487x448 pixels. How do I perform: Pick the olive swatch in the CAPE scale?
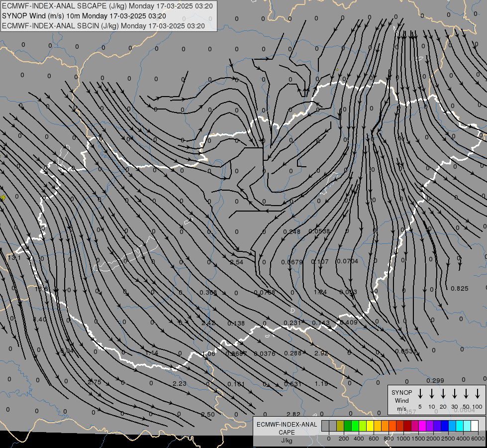340,426
